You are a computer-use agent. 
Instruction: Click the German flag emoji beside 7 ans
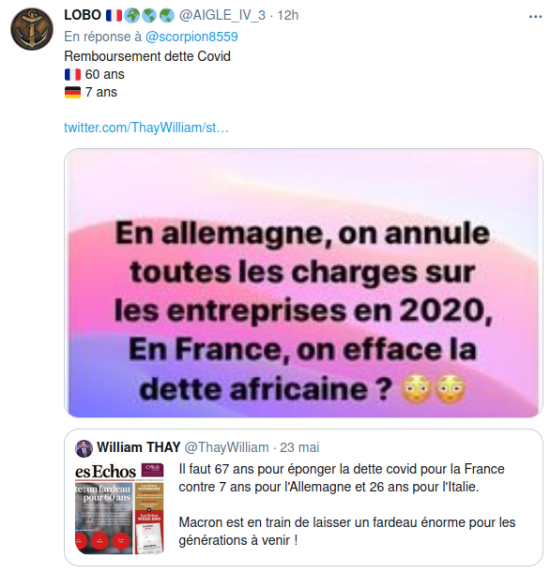tap(73, 92)
